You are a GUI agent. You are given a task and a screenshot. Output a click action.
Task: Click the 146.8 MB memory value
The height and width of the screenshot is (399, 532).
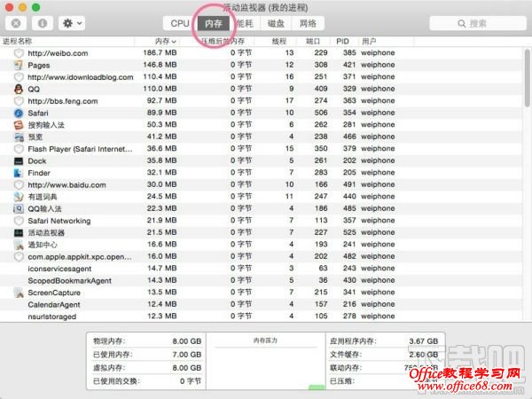tap(160, 65)
